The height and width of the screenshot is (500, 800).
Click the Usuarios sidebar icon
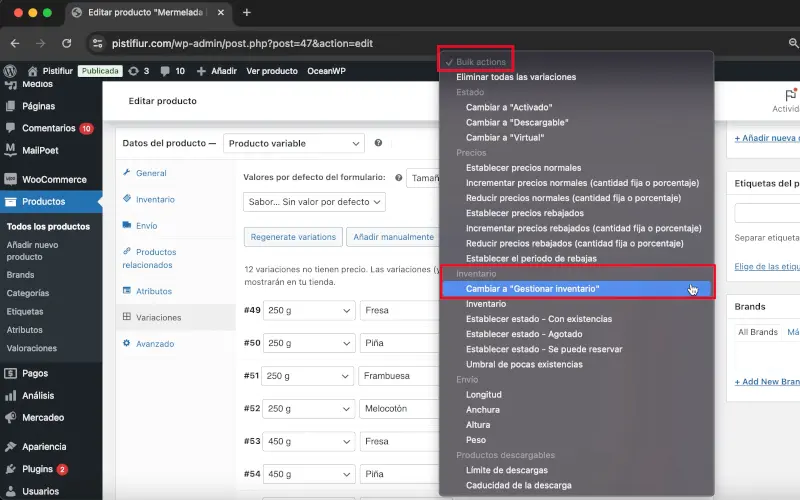pos(10,491)
